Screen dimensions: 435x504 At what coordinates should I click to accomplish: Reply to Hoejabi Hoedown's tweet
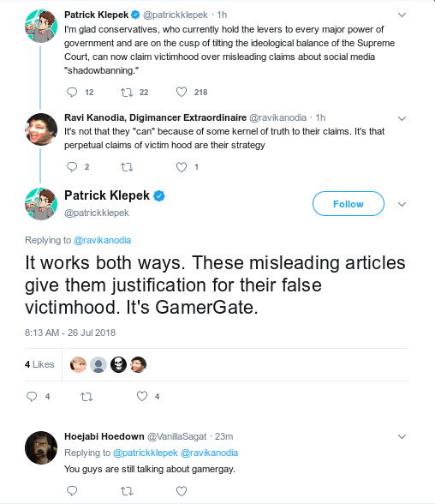72,491
